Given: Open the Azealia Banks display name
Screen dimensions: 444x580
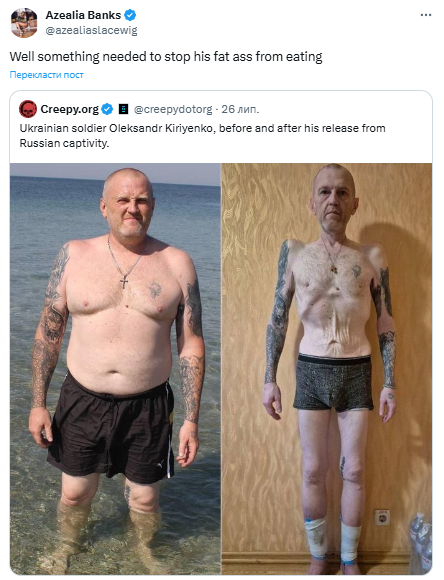Looking at the screenshot, I should [x=83, y=15].
